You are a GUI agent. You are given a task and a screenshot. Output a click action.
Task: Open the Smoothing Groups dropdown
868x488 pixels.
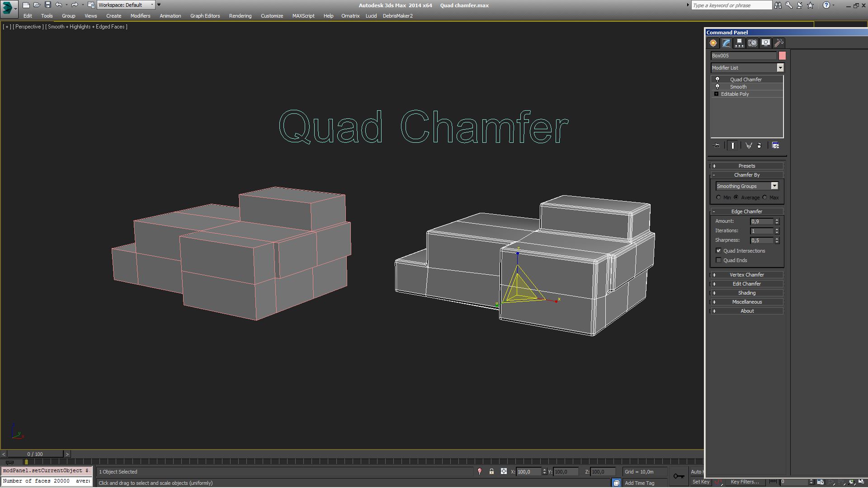click(x=774, y=186)
